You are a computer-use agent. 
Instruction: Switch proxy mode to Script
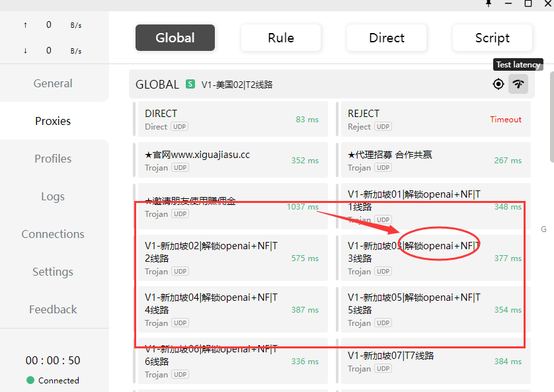click(x=493, y=38)
